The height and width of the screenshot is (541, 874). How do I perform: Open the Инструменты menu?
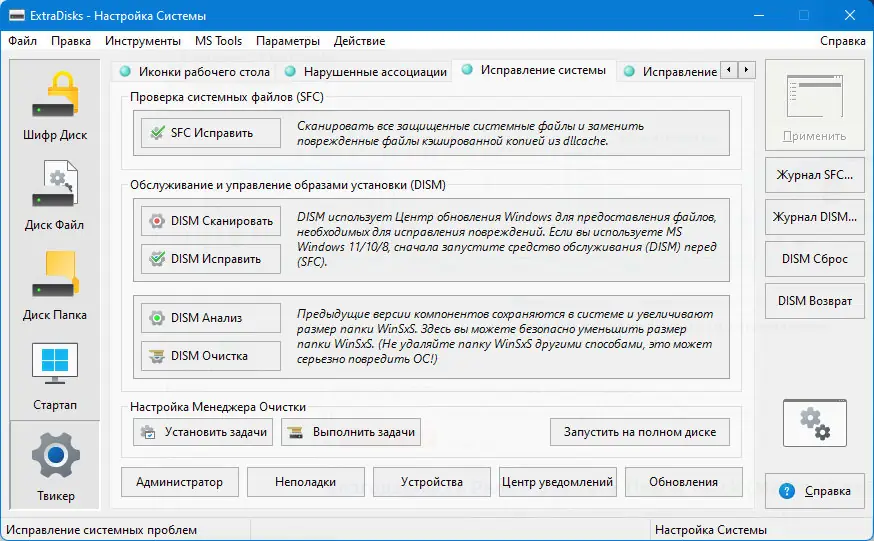click(x=144, y=41)
